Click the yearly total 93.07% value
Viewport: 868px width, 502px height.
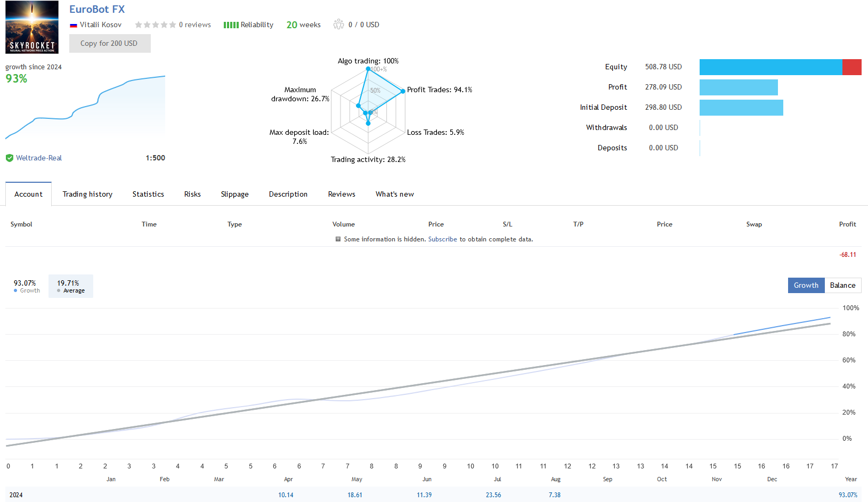pos(848,495)
